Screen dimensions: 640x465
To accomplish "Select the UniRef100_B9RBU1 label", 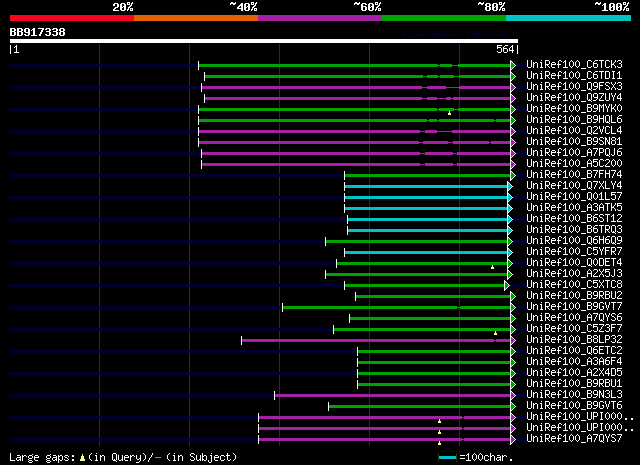I will coord(574,384).
